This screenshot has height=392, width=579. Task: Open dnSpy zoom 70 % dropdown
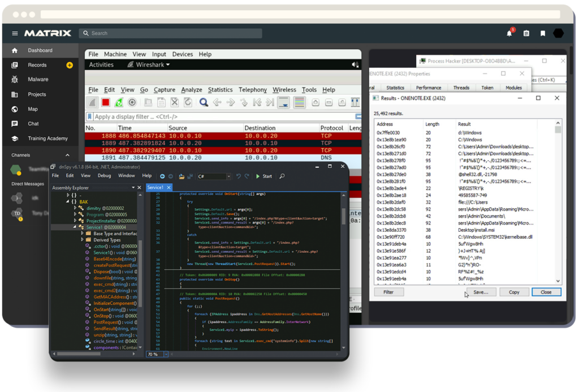[x=166, y=354]
